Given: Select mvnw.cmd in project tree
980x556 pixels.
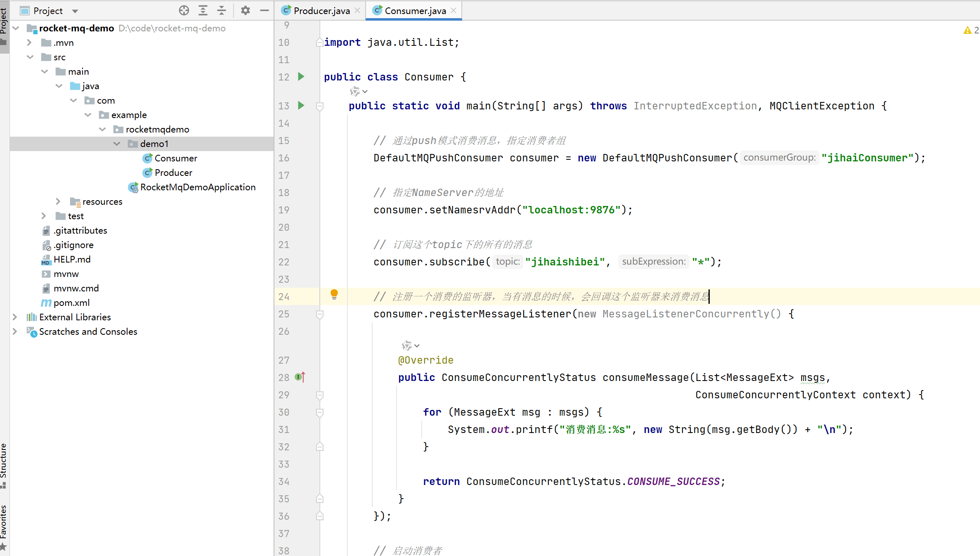Looking at the screenshot, I should [x=76, y=288].
